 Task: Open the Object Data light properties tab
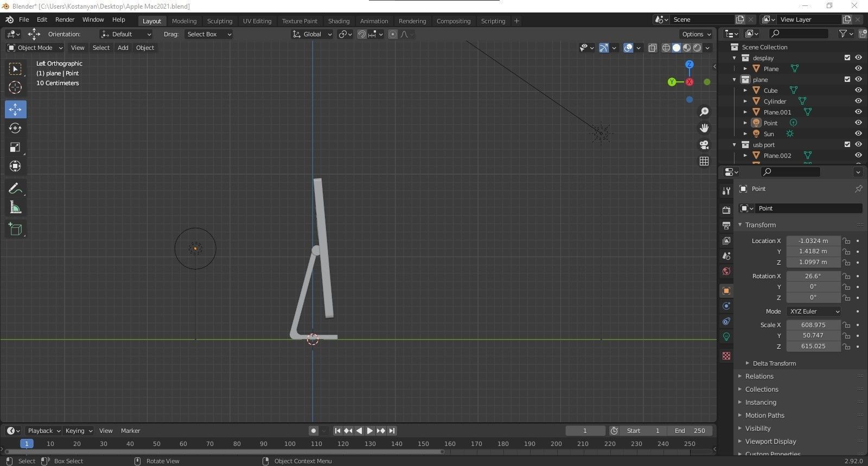tap(726, 336)
